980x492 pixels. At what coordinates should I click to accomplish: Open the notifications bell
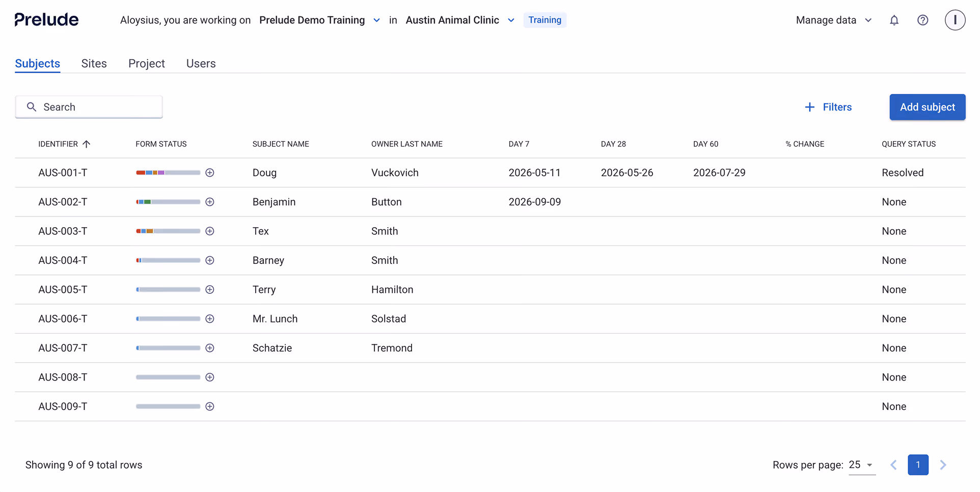(x=894, y=20)
